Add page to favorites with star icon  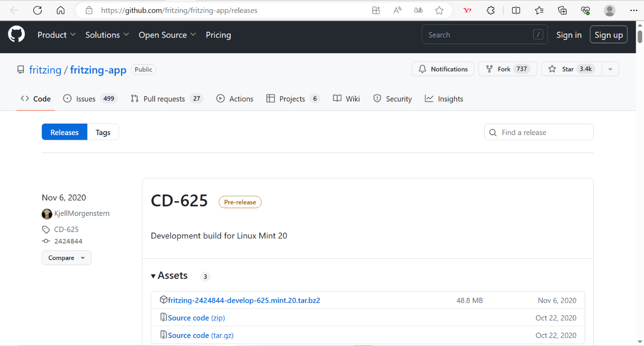[439, 10]
